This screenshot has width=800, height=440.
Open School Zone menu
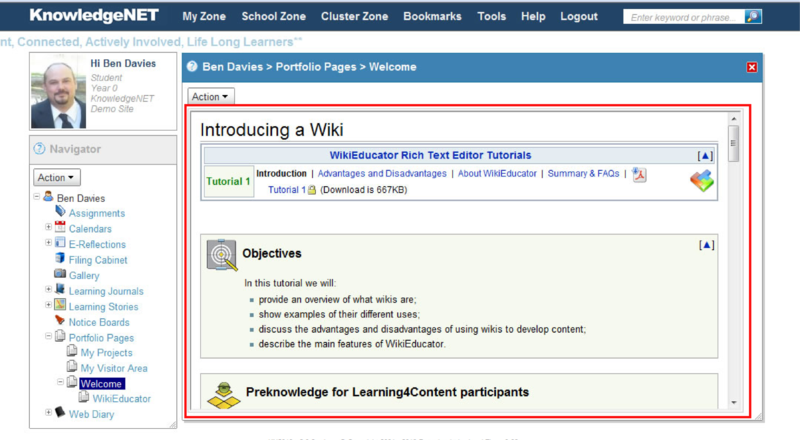pos(273,16)
